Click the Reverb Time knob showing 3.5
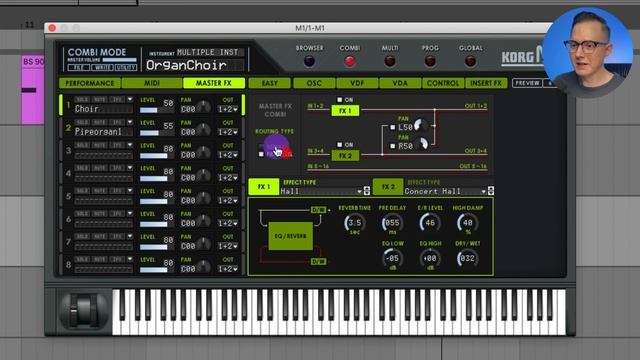Image resolution: width=640 pixels, height=360 pixels. pyautogui.click(x=354, y=223)
